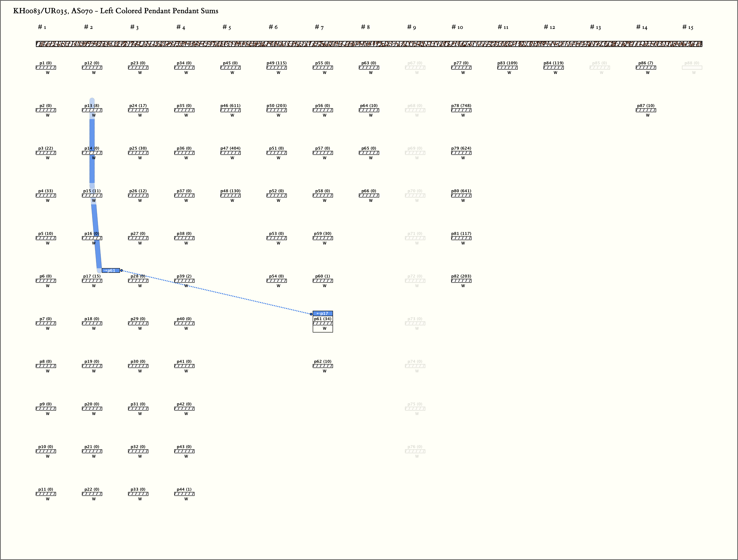Click pendant p44 (1) cord icon
This screenshot has height=560, width=738.
click(x=184, y=494)
